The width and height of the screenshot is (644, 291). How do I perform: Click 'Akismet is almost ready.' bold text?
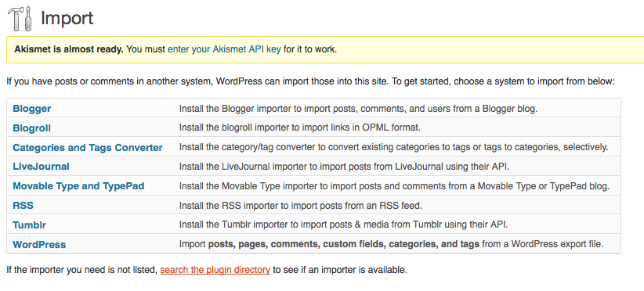click(69, 49)
